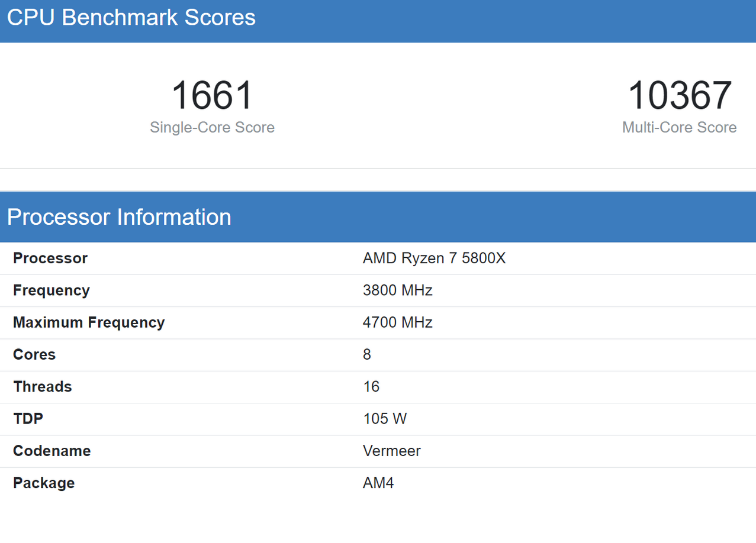Click the Multi-Core Score label
Image resolution: width=756 pixels, height=543 pixels.
click(x=680, y=127)
